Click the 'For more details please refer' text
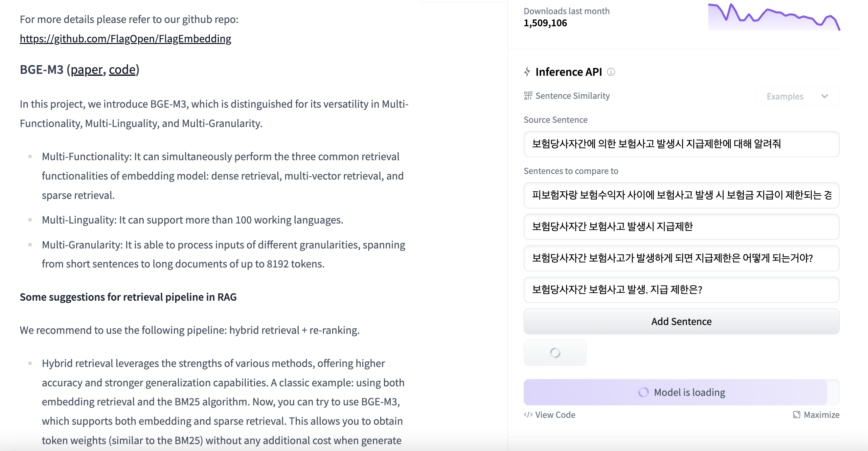This screenshot has height=451, width=868. (x=129, y=19)
